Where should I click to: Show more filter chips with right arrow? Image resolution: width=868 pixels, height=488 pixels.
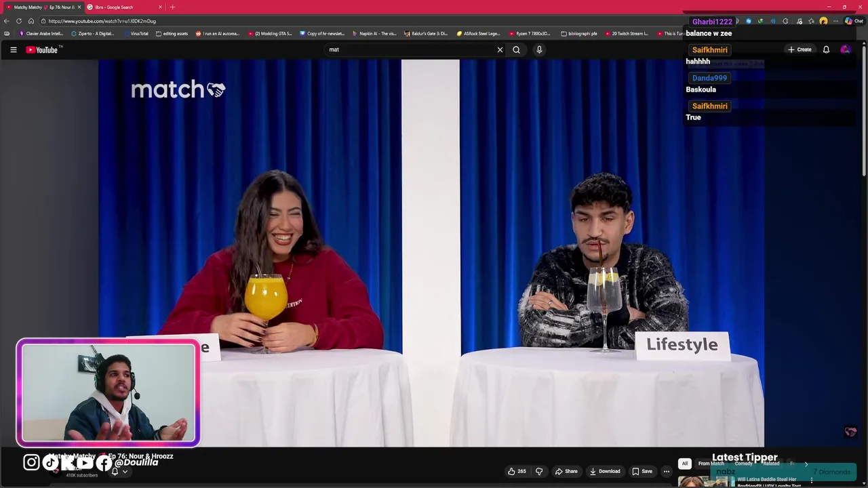point(806,464)
